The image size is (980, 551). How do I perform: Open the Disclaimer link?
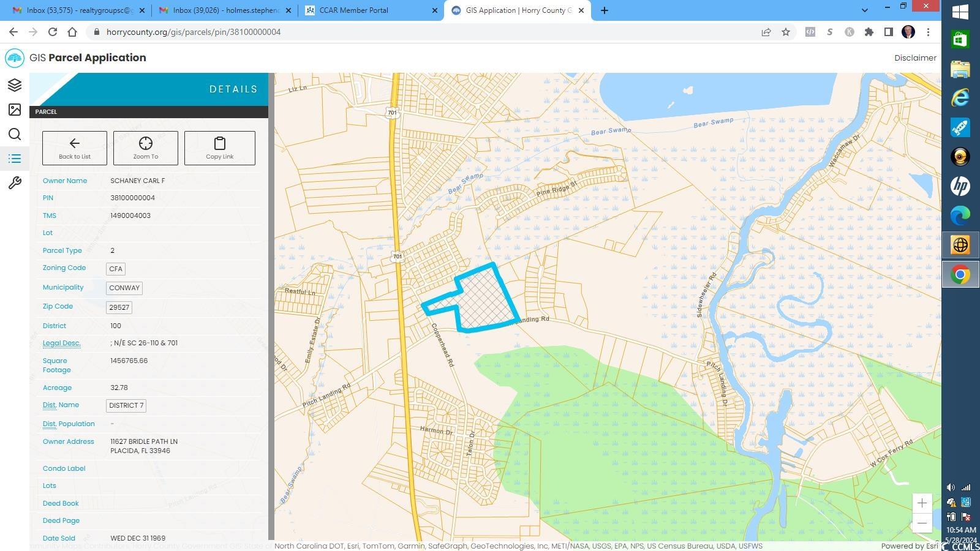pyautogui.click(x=915, y=58)
